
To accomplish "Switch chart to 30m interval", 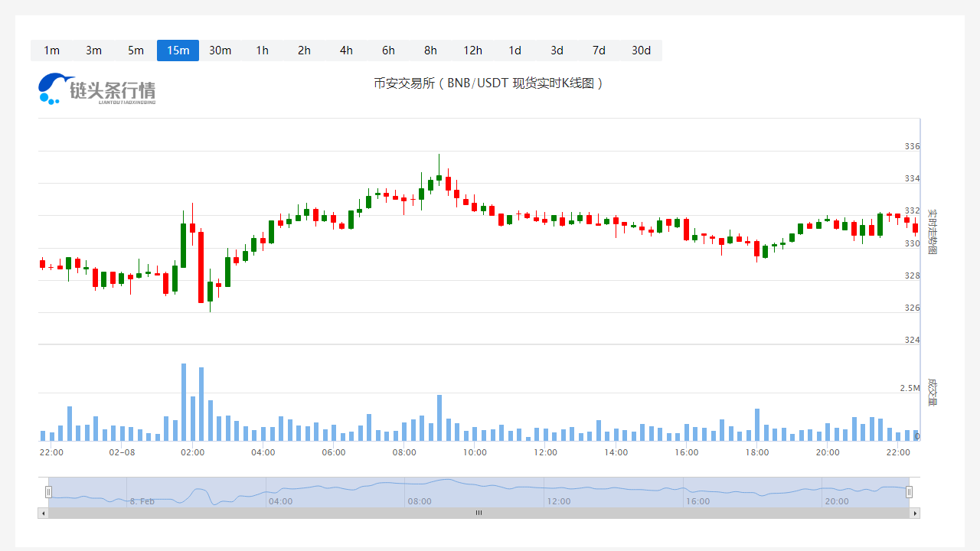I will tap(220, 51).
